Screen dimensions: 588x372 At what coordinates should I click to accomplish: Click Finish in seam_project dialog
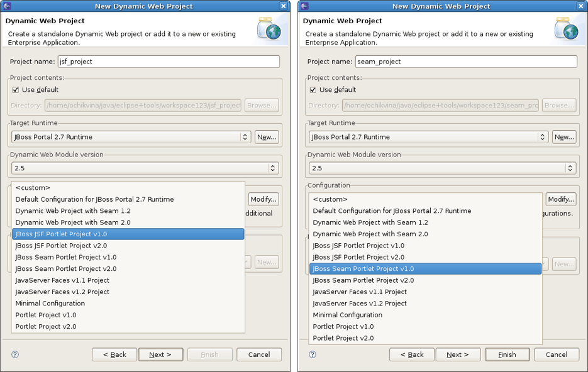507,354
